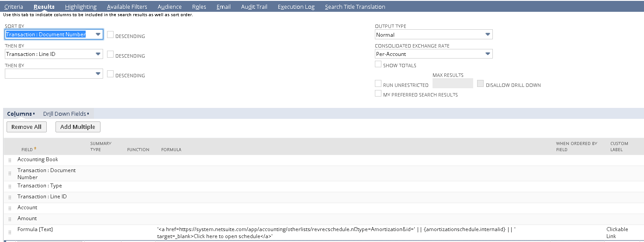Switch to the Criteria tab
Screen dimensions: 644x242
click(x=14, y=7)
